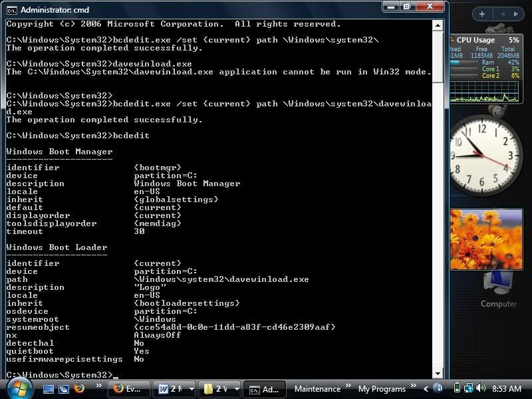This screenshot has height=399, width=532.
Task: Click the analog clock gadget
Action: tap(485, 156)
